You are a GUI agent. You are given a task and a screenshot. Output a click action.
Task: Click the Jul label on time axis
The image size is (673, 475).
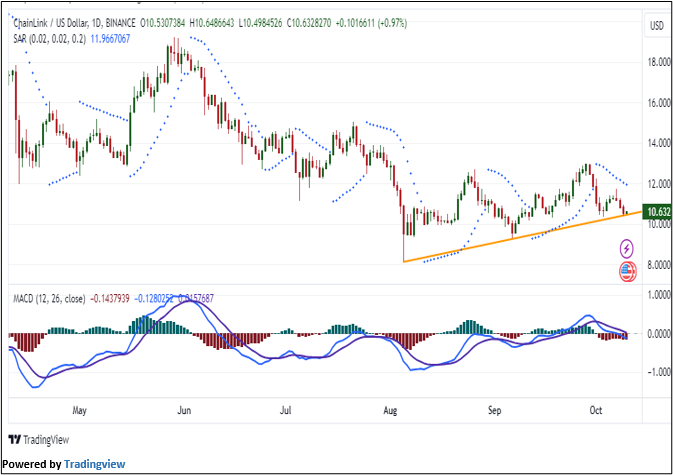(x=285, y=410)
